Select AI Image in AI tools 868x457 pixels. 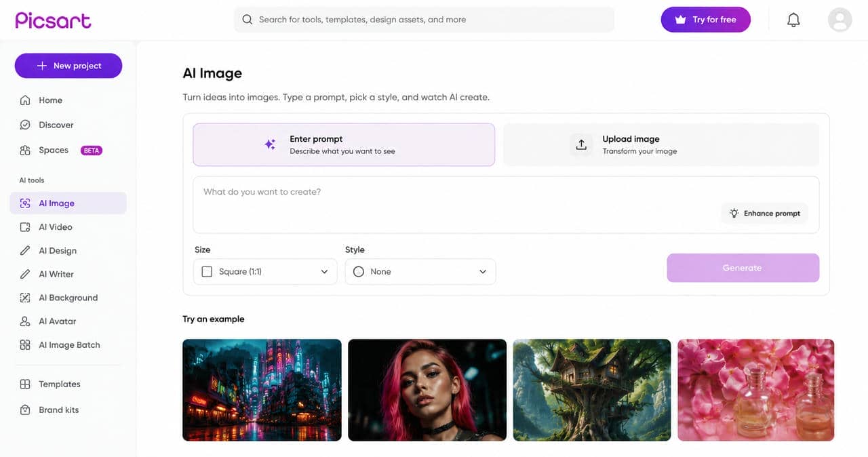[x=68, y=203]
